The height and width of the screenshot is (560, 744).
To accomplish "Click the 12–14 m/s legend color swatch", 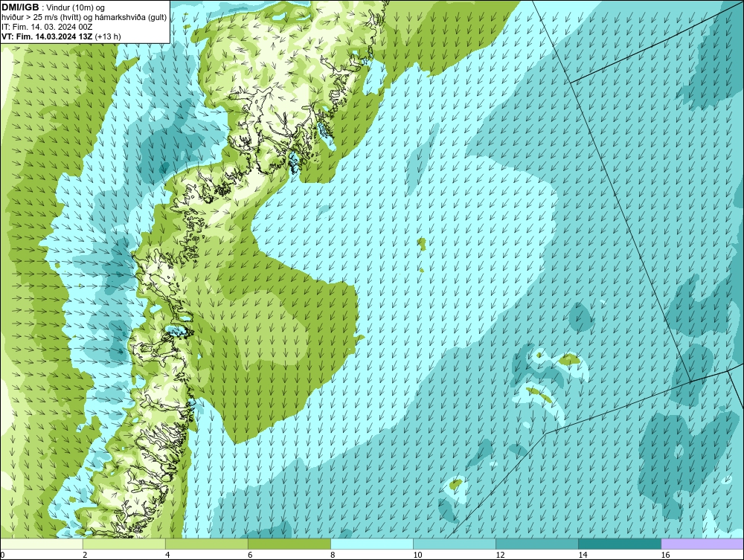I will point(537,544).
